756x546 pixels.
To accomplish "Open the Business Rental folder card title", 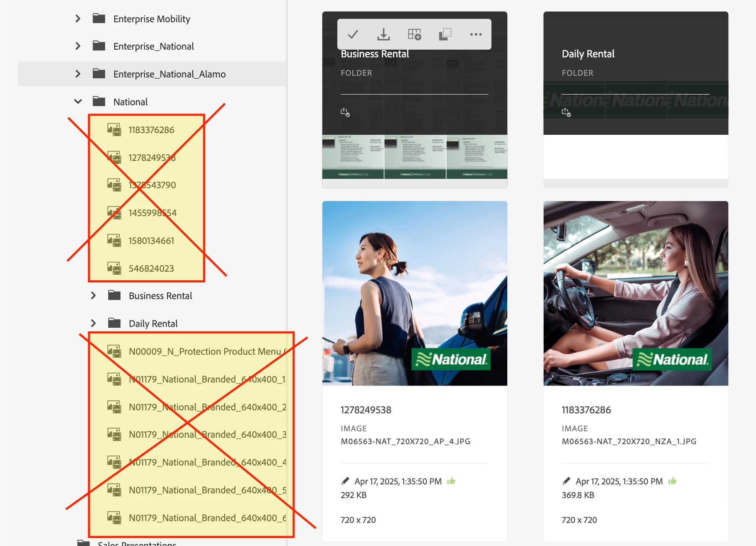I will (375, 54).
